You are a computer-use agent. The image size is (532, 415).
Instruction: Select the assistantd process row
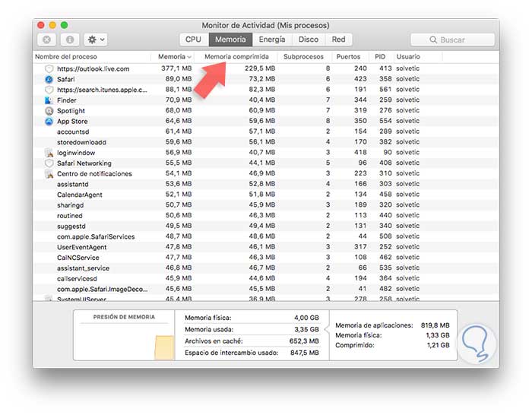click(266, 184)
